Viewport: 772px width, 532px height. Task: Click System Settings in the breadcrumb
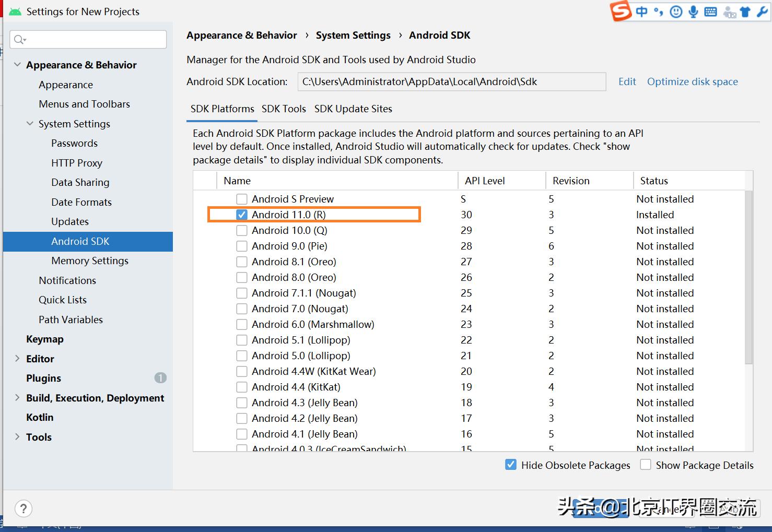point(353,35)
